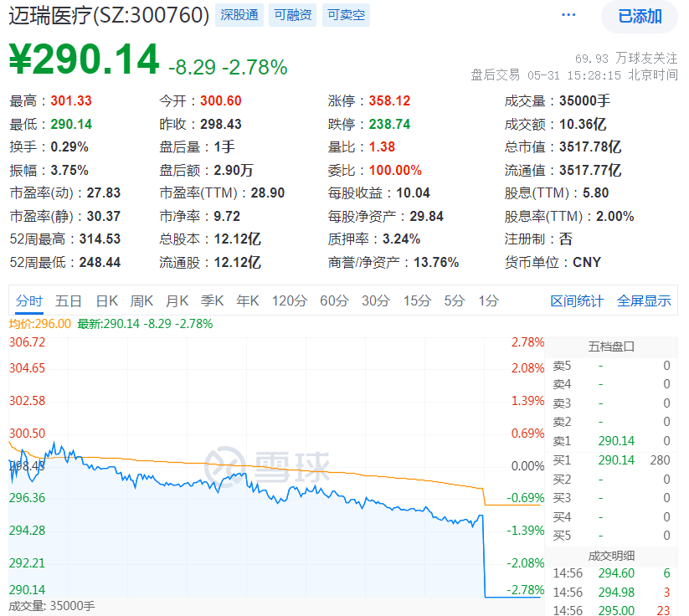Click the 涨停 value 358.12

tap(389, 101)
